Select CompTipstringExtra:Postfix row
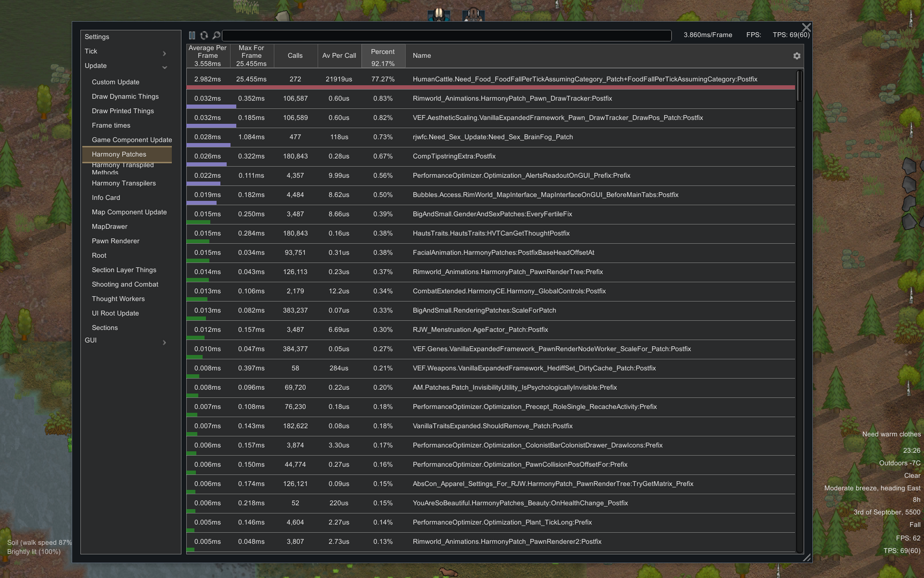Viewport: 924px width, 578px height. click(491, 157)
